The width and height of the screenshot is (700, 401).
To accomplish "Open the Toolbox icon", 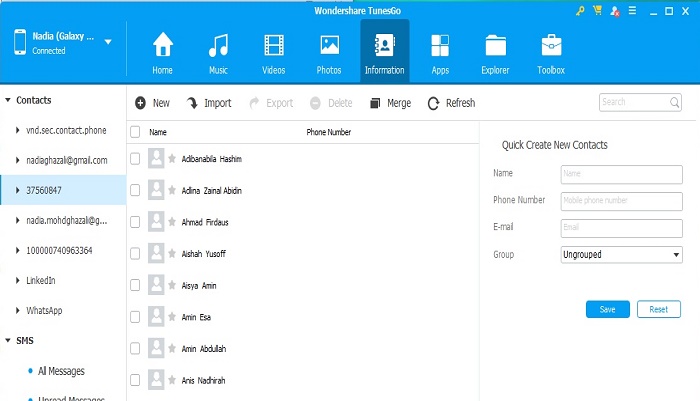I will click(x=550, y=46).
